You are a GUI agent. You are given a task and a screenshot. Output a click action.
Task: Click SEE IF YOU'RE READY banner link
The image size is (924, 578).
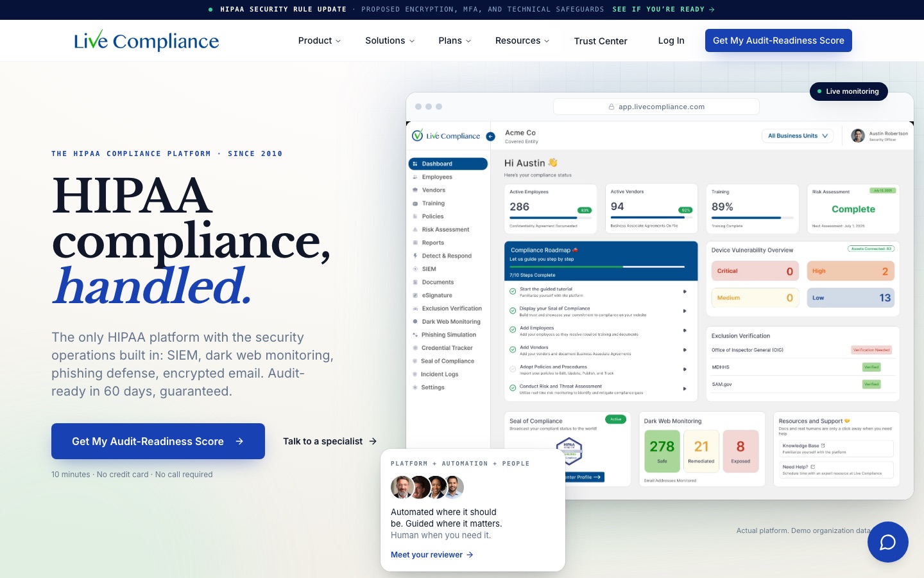663,10
